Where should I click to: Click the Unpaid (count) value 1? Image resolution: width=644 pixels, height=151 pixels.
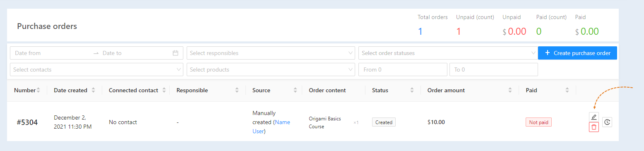(459, 31)
